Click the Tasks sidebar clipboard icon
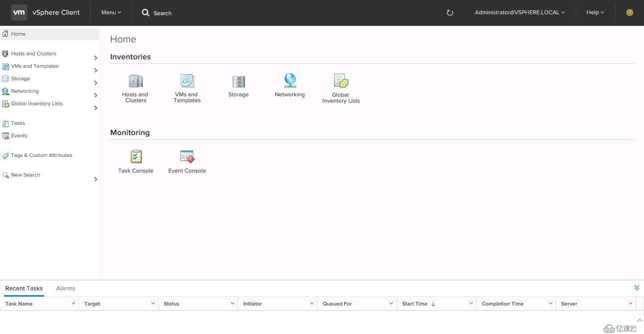 click(x=5, y=123)
